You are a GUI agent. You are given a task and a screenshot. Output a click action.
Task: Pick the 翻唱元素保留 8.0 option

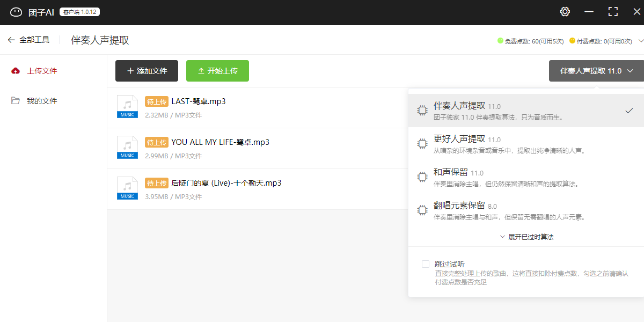click(526, 210)
